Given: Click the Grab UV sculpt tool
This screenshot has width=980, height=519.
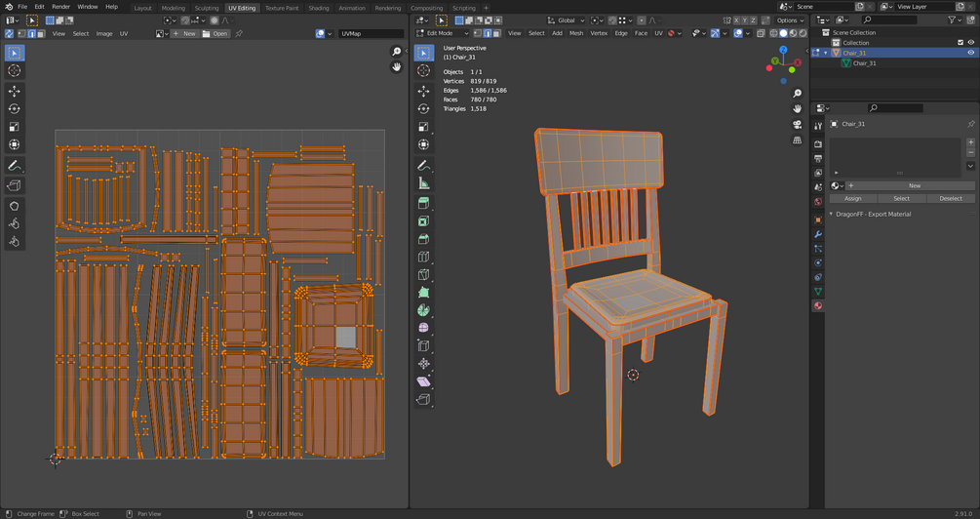Looking at the screenshot, I should tap(14, 206).
